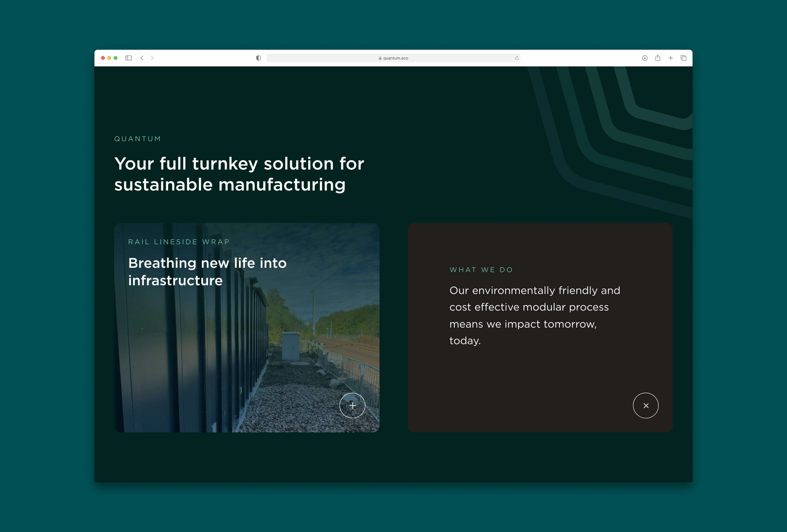787x532 pixels.
Task: Click the Privacy Report shield icon
Action: (258, 58)
